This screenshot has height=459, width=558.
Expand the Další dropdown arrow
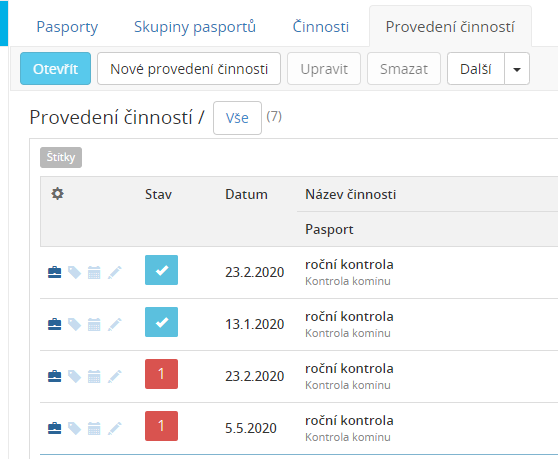point(517,69)
